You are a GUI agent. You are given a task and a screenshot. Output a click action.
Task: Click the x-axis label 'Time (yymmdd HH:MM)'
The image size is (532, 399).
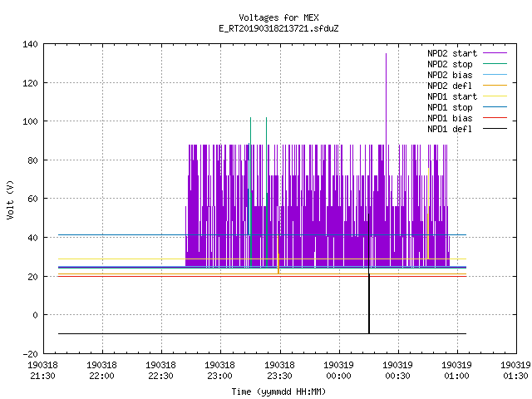point(278,392)
